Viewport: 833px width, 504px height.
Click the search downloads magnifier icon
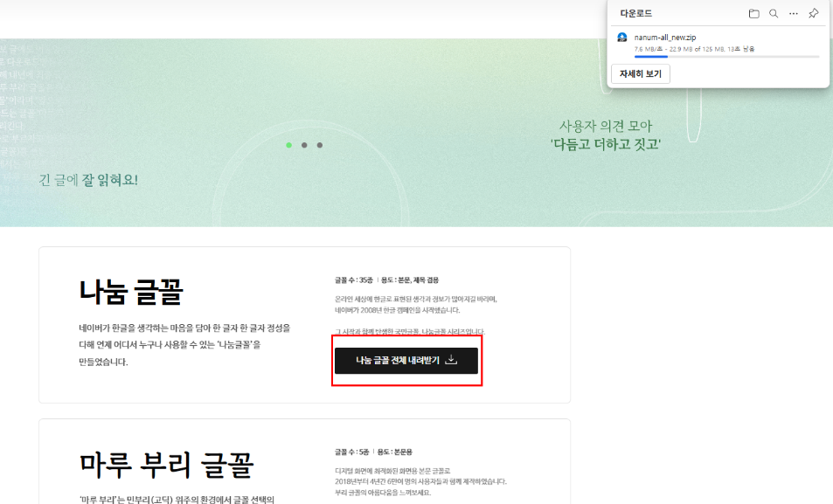(774, 13)
